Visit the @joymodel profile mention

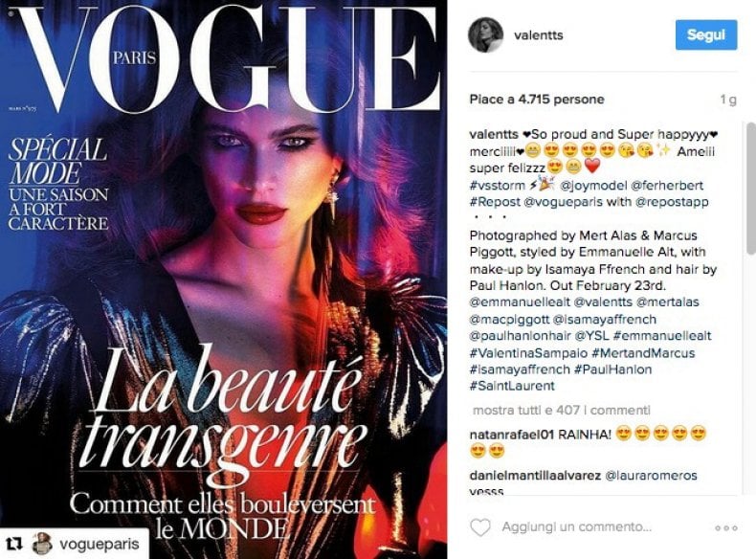tap(592, 186)
